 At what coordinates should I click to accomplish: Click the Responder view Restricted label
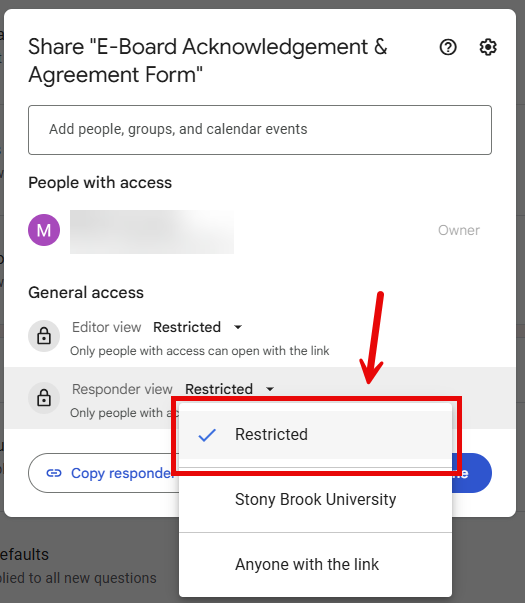tap(219, 389)
